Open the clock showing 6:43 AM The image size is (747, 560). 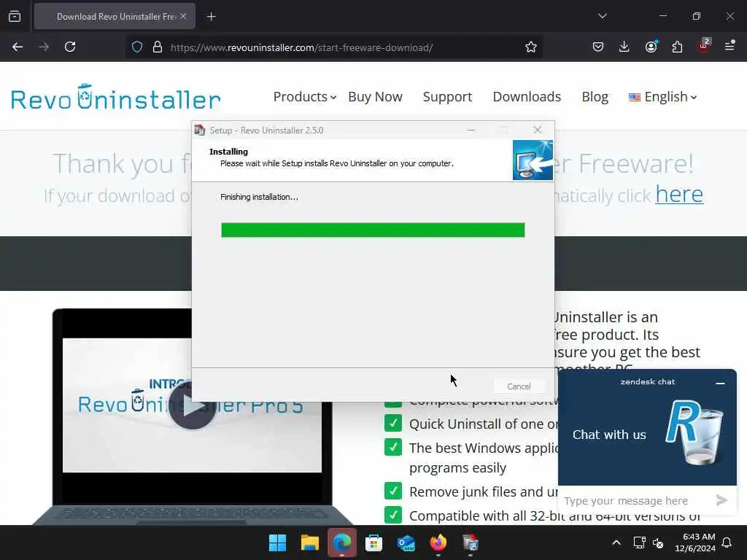695,542
